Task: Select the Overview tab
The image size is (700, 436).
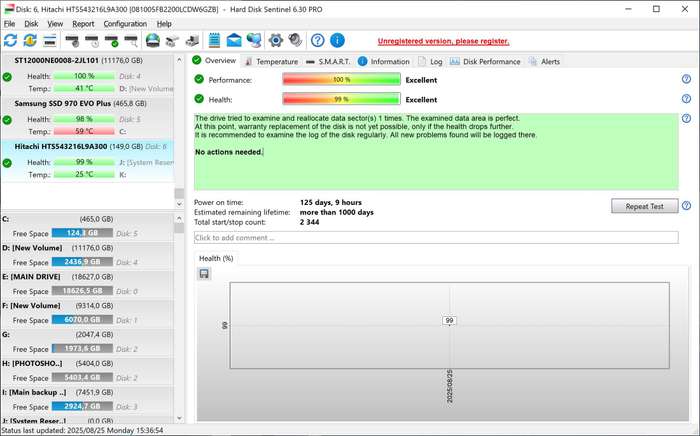Action: [214, 61]
